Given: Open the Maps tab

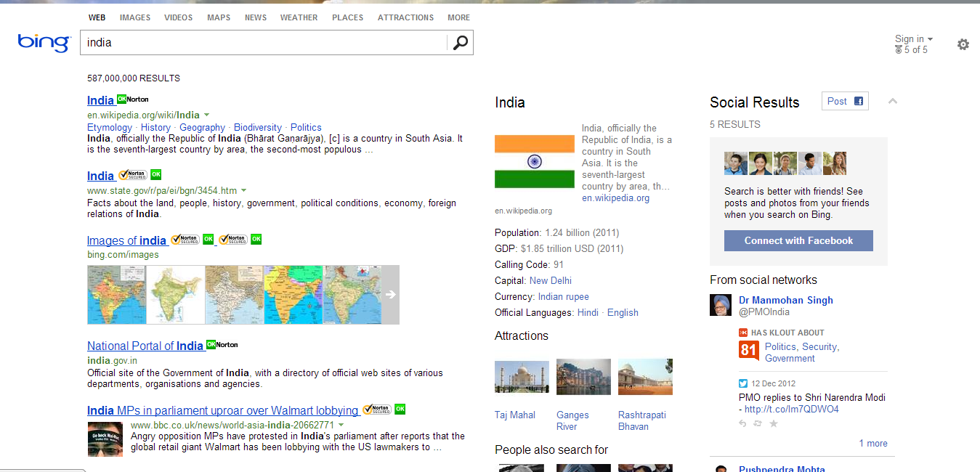Looking at the screenshot, I should 219,17.
